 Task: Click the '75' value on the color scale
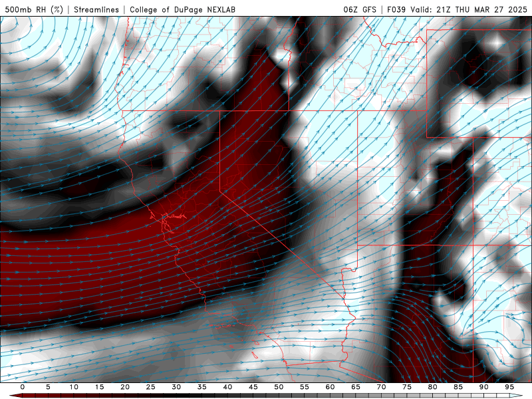tap(407, 387)
